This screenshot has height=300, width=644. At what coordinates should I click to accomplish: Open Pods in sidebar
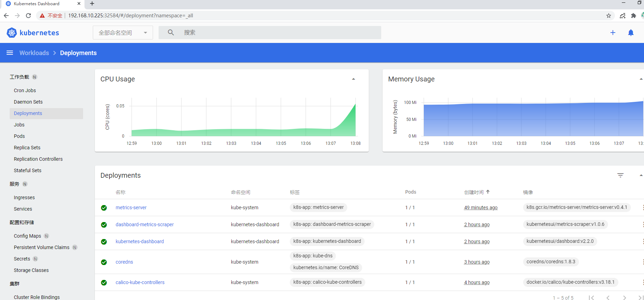pos(19,136)
